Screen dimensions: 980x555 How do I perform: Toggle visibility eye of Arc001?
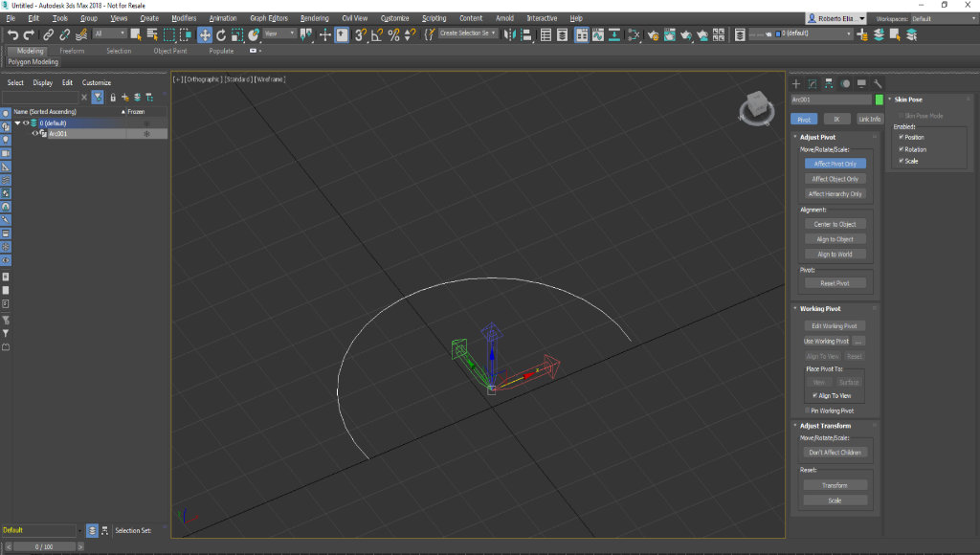35,134
